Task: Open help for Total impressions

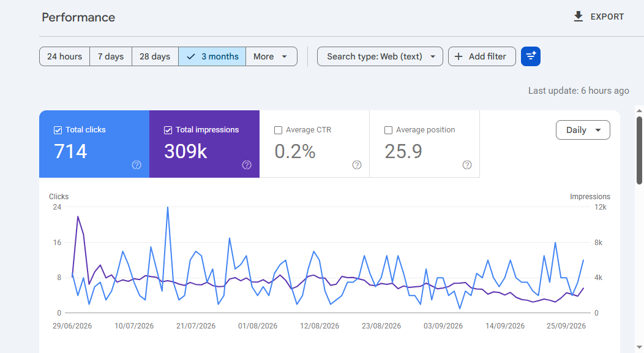Action: 247,165
